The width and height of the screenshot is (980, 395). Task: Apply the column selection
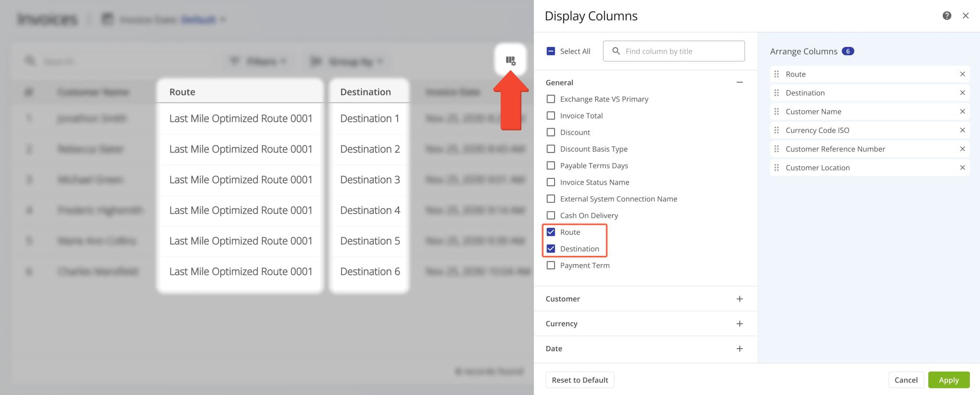[x=949, y=380]
